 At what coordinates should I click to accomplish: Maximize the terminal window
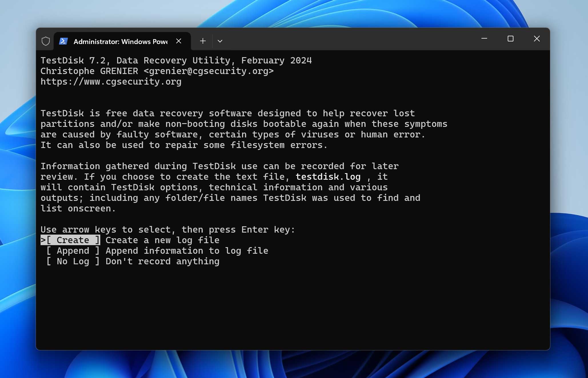coord(511,39)
